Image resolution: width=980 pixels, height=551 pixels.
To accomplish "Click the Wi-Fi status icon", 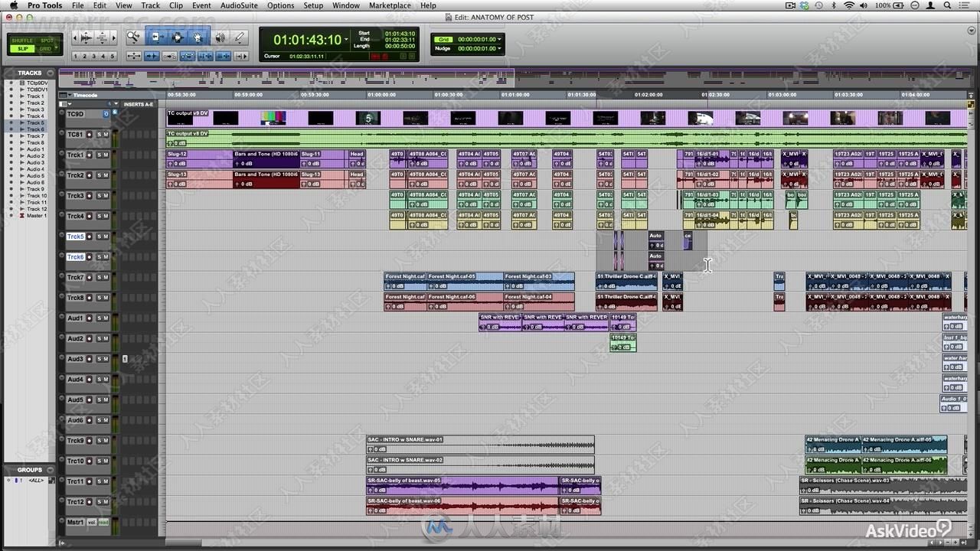I will [849, 5].
